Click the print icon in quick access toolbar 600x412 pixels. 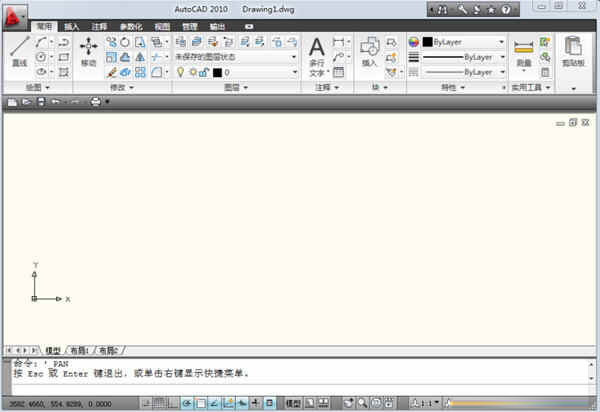click(95, 102)
